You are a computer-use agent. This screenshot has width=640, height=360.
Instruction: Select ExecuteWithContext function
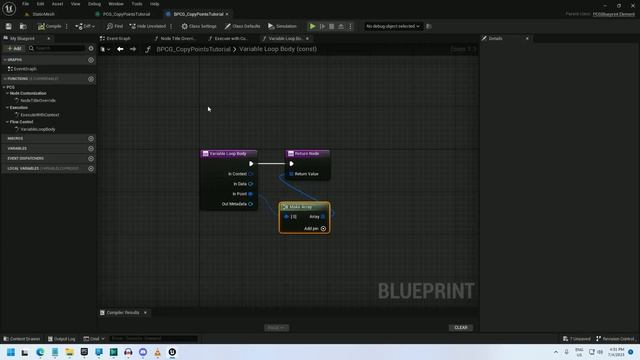point(40,115)
